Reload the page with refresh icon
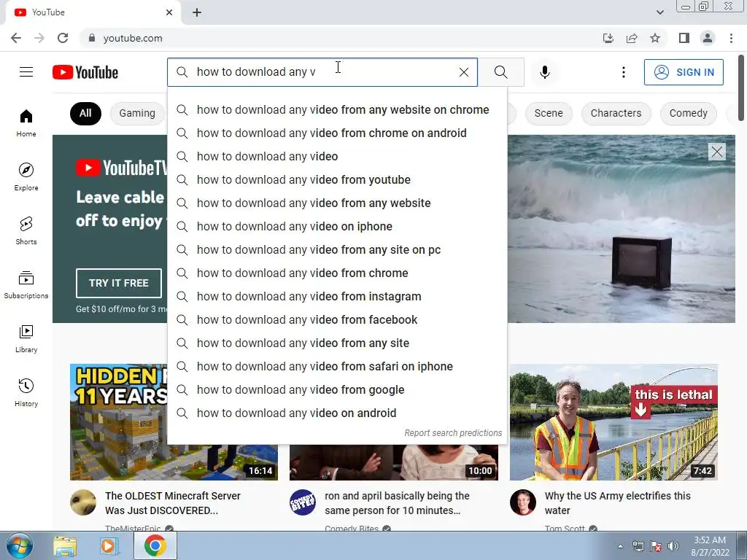Screen dimensions: 747x560 [x=63, y=38]
